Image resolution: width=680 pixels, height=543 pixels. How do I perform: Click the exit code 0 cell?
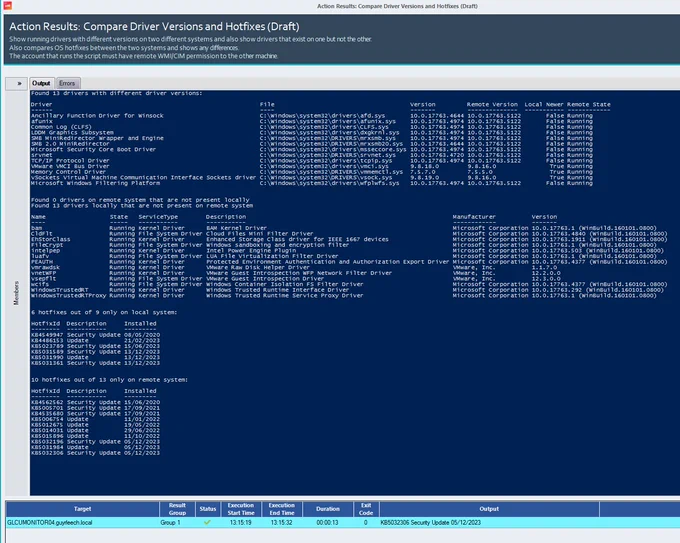366,522
